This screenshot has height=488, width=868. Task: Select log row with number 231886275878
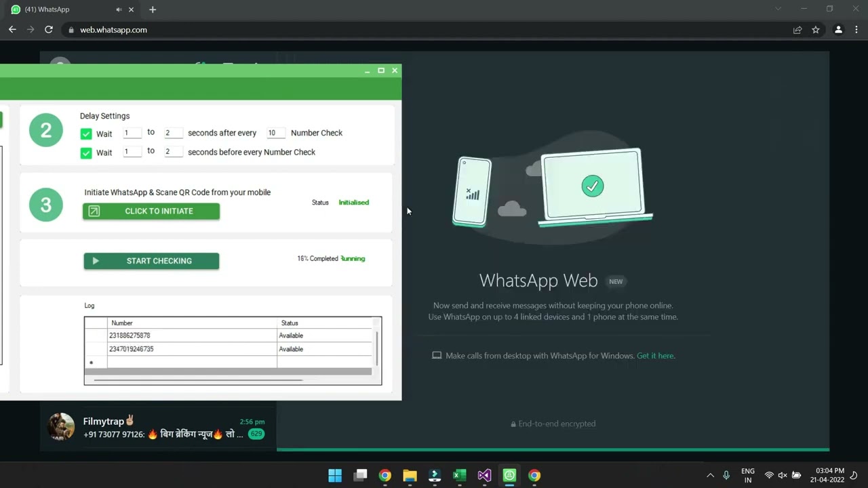[x=229, y=335]
